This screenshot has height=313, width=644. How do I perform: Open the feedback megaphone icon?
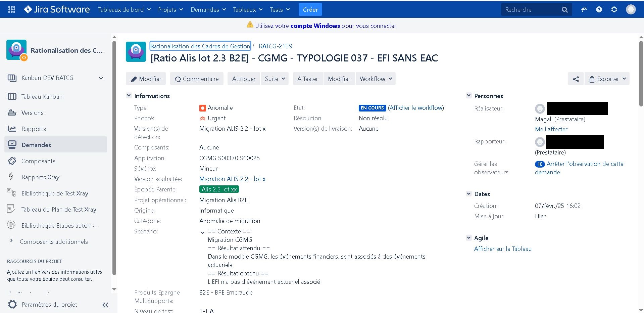584,9
